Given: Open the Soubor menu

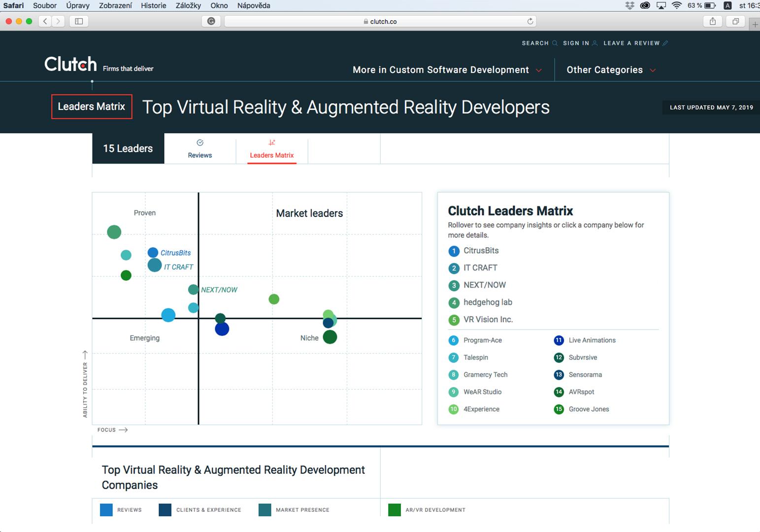Looking at the screenshot, I should pos(45,5).
